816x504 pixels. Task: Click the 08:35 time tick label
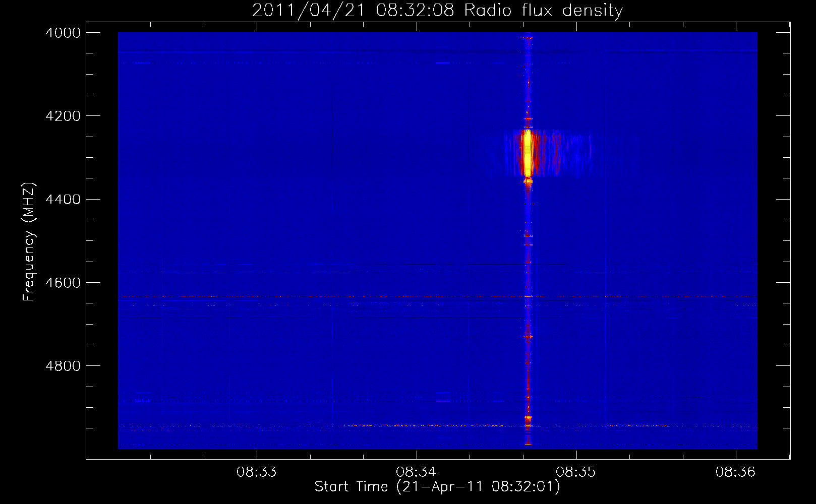click(575, 472)
